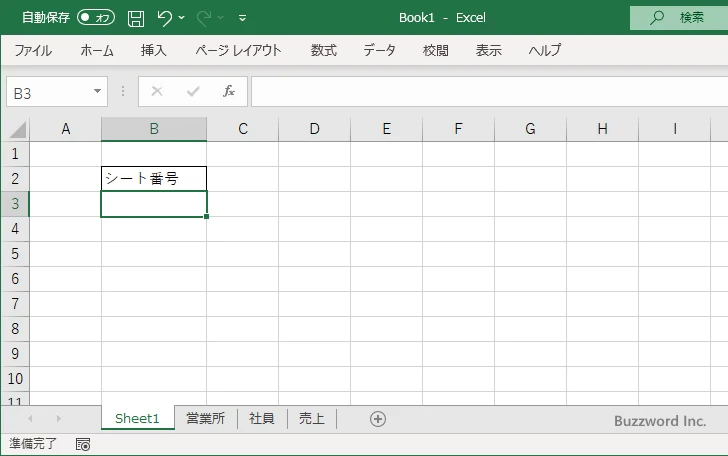Toggle the AutoSave switch

pyautogui.click(x=96, y=18)
